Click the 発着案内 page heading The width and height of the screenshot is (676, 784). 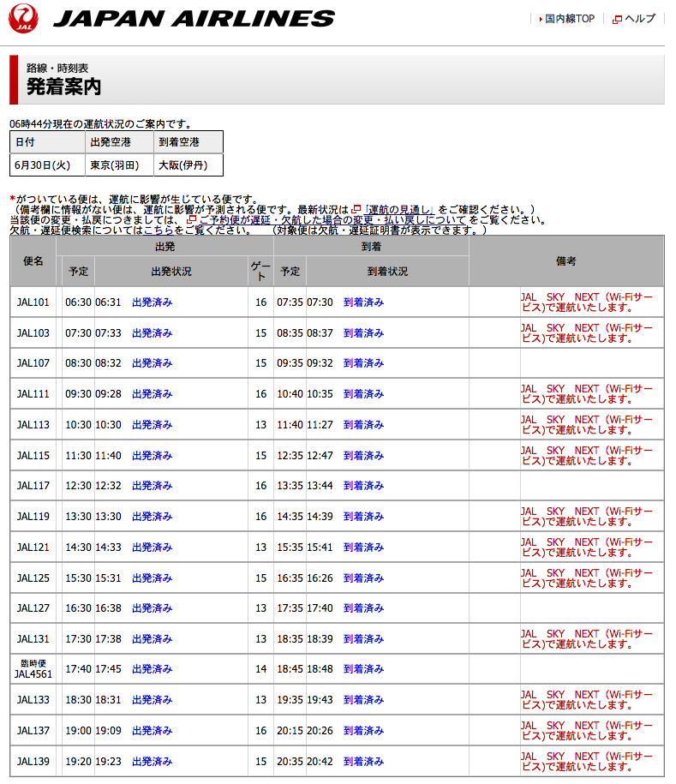pos(63,87)
